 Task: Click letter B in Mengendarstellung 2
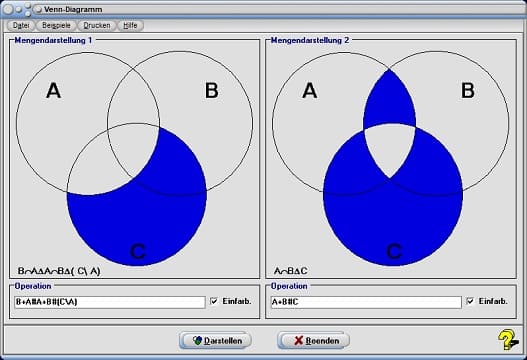468,90
